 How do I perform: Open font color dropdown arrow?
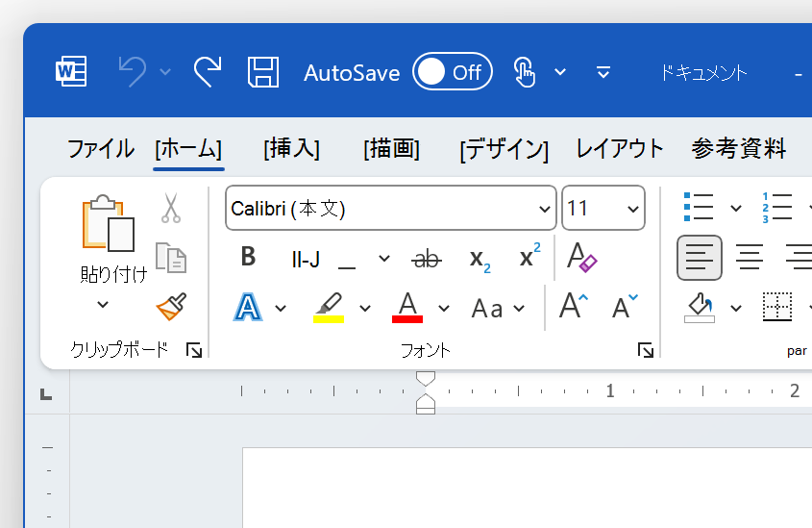[x=444, y=309]
